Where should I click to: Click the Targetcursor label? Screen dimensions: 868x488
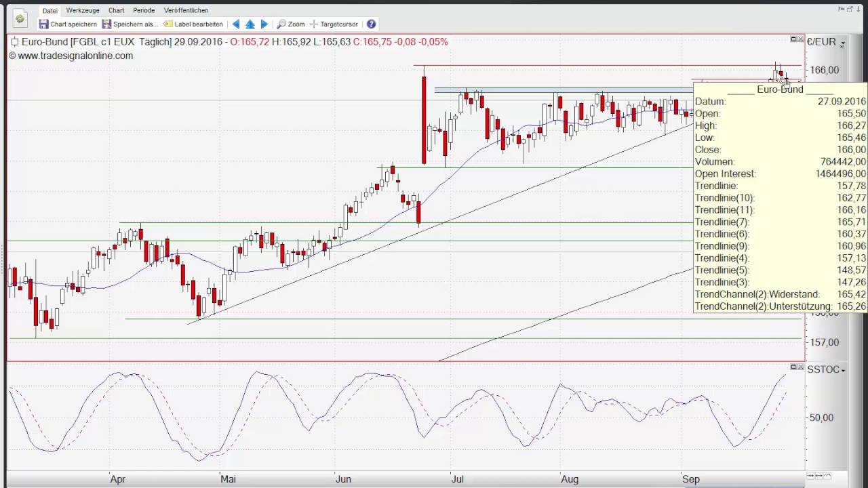tap(339, 24)
